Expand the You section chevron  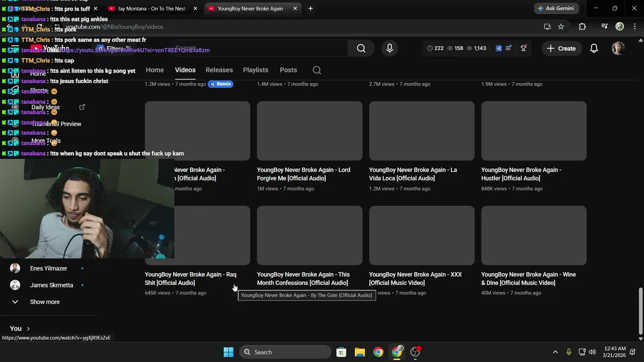(x=28, y=329)
